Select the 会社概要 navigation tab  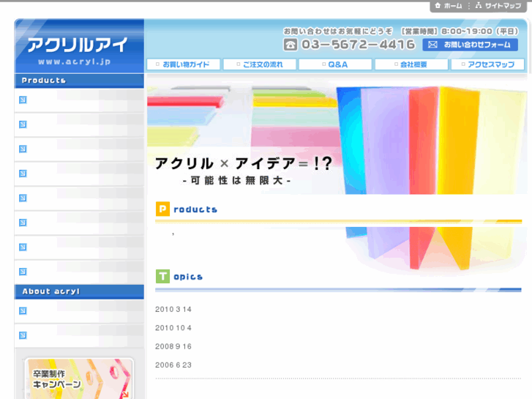click(411, 64)
